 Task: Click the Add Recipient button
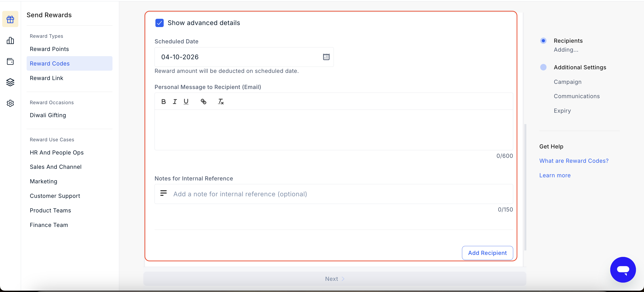tap(487, 253)
